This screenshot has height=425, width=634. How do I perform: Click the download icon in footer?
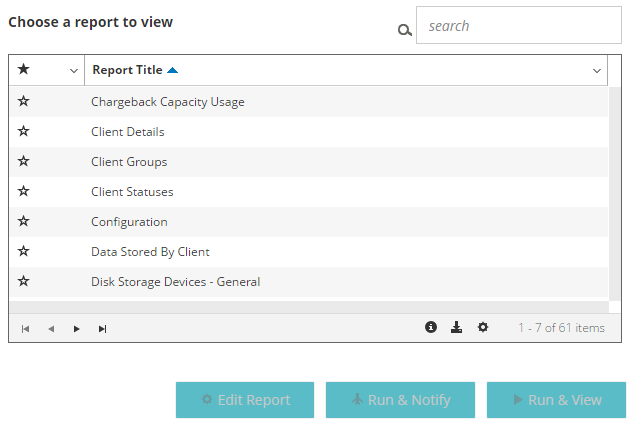[457, 327]
